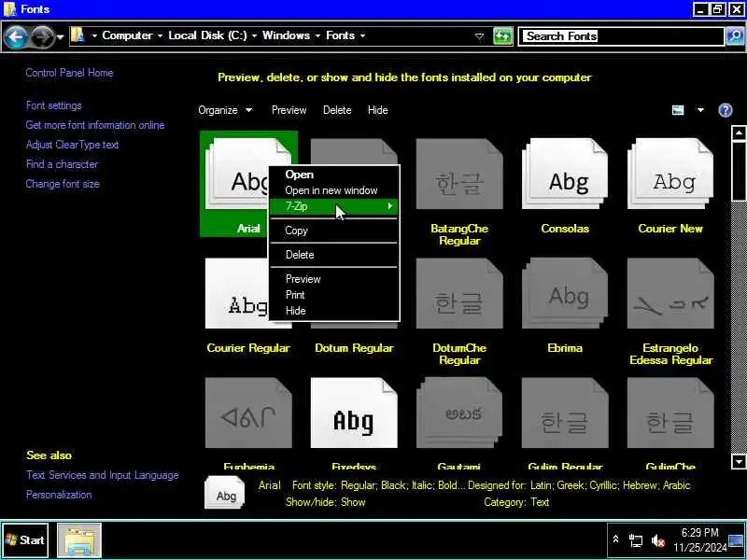Choose Open in new window
The height and width of the screenshot is (560, 747).
point(334,190)
